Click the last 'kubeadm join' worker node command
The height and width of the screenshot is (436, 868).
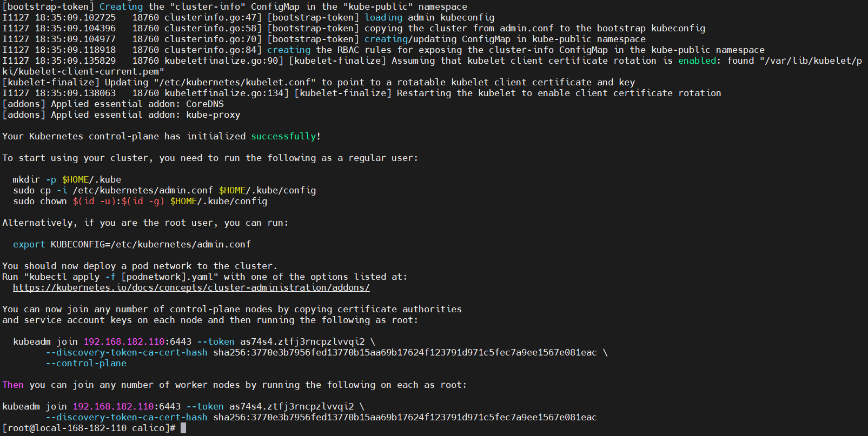pyautogui.click(x=183, y=406)
